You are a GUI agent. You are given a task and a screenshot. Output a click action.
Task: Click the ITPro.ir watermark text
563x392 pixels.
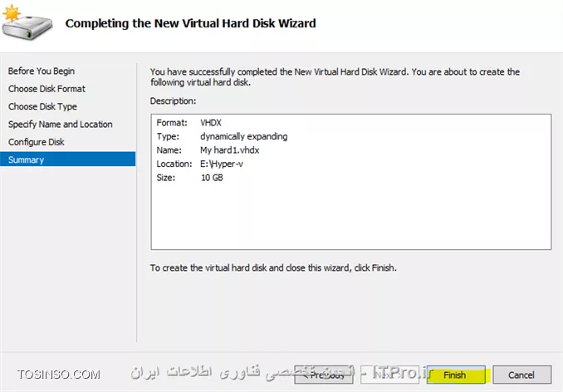coord(402,373)
